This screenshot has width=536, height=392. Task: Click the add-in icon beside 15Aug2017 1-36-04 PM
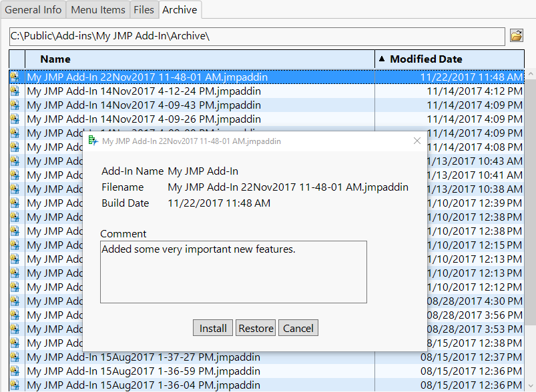[x=15, y=385]
